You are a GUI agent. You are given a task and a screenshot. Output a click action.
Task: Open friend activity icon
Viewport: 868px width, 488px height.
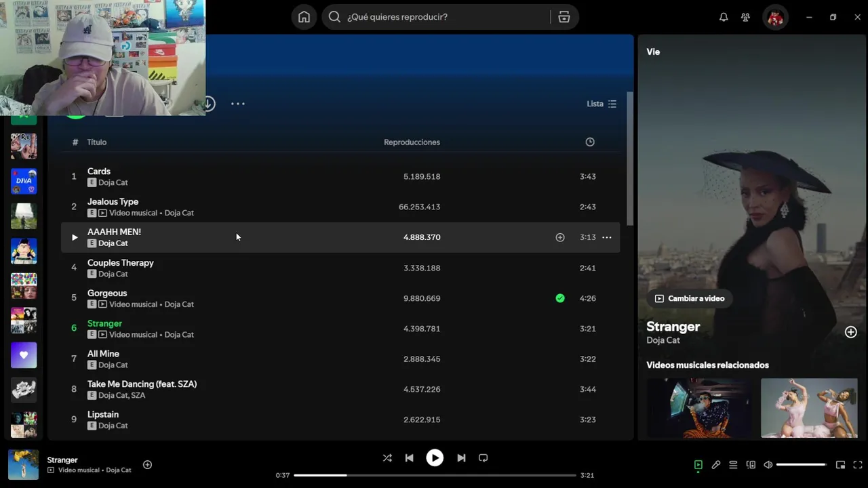[745, 17]
